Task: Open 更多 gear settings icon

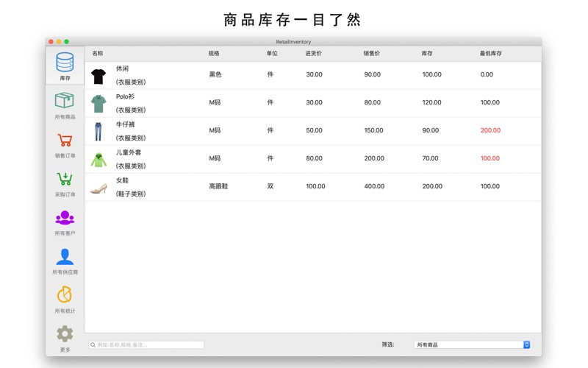Action: tap(65, 334)
